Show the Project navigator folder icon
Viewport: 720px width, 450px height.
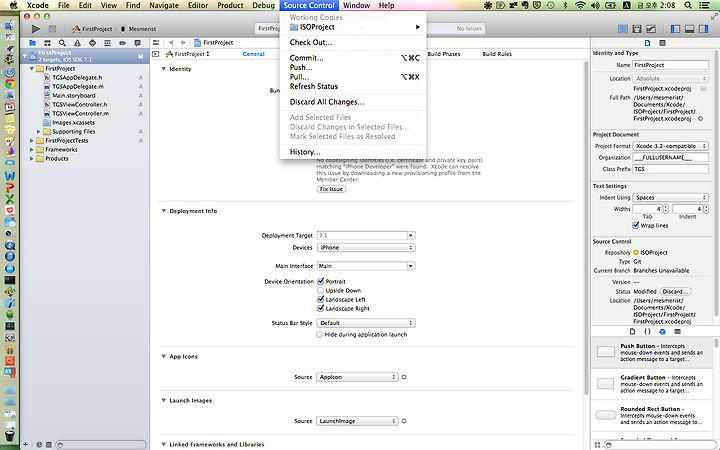tap(33, 43)
